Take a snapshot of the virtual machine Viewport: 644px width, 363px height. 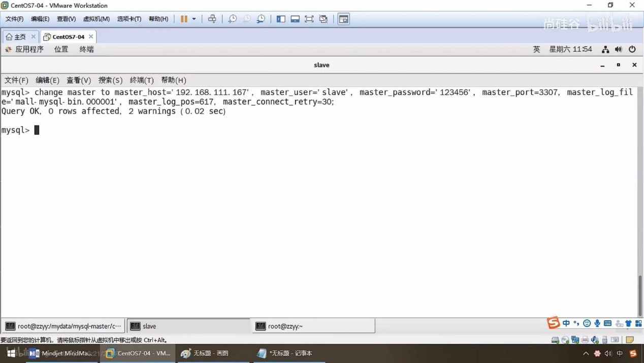click(232, 19)
